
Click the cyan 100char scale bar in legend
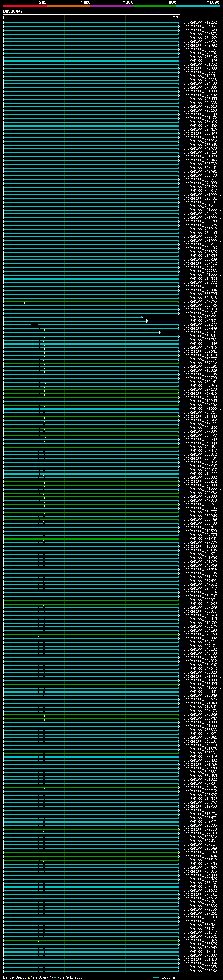[155, 977]
